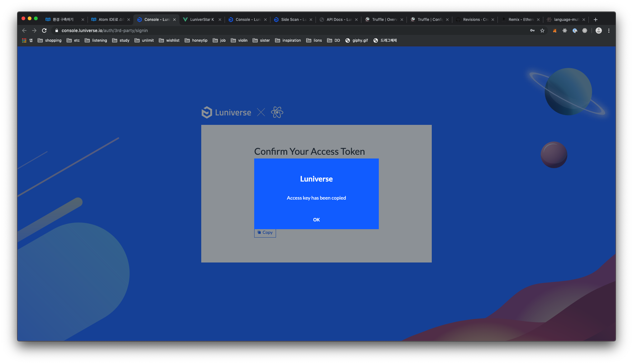The image size is (633, 364).
Task: Open the wishlist bookmark folder
Action: [169, 40]
